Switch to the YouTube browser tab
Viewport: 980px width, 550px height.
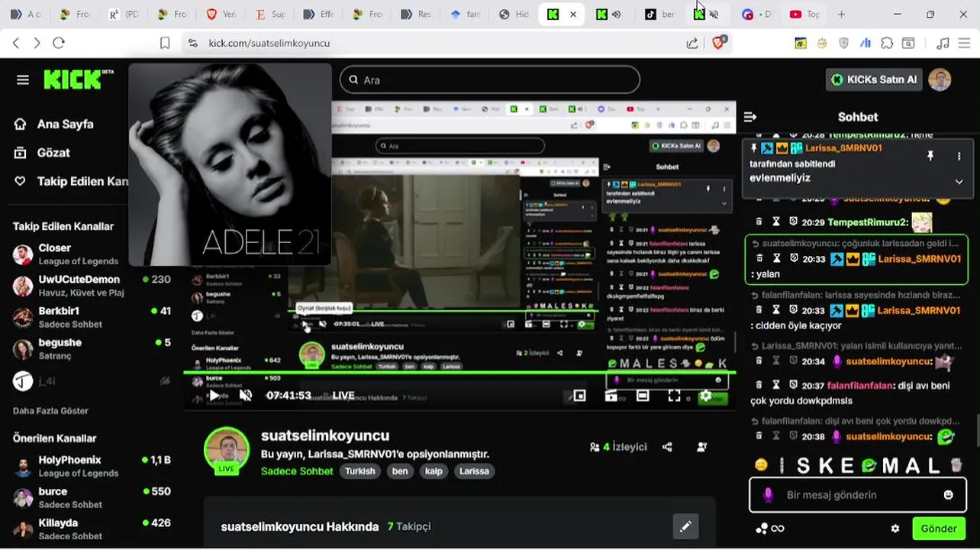coord(803,14)
